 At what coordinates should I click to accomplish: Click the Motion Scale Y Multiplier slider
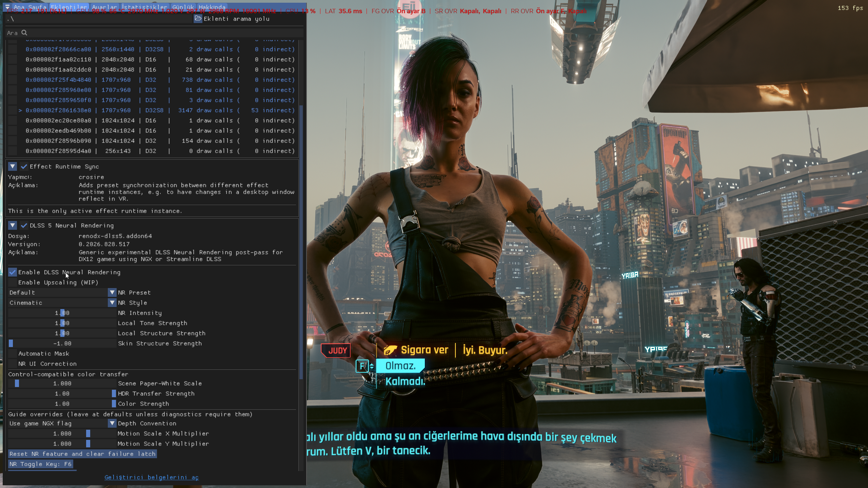point(62,444)
